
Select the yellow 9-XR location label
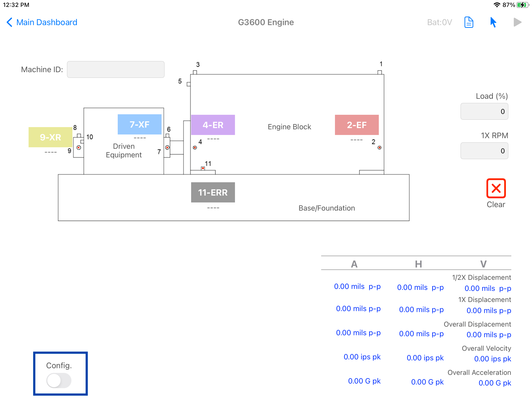(x=50, y=137)
